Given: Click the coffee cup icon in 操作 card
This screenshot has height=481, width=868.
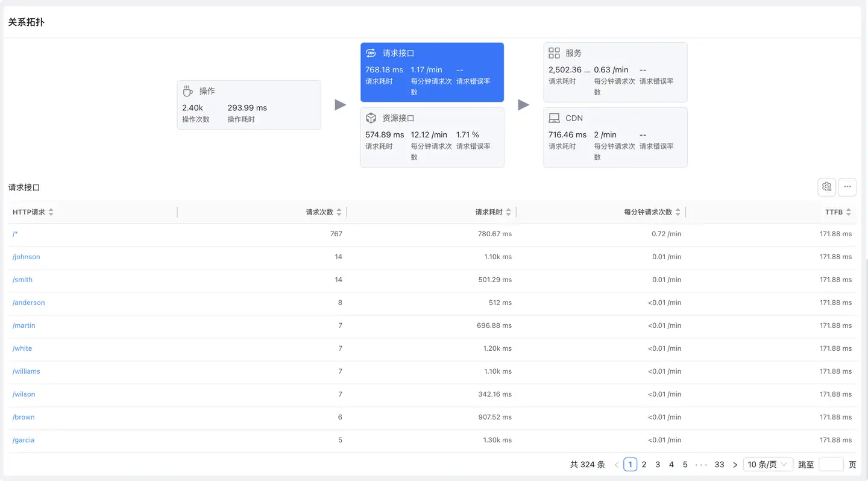Looking at the screenshot, I should click(188, 91).
